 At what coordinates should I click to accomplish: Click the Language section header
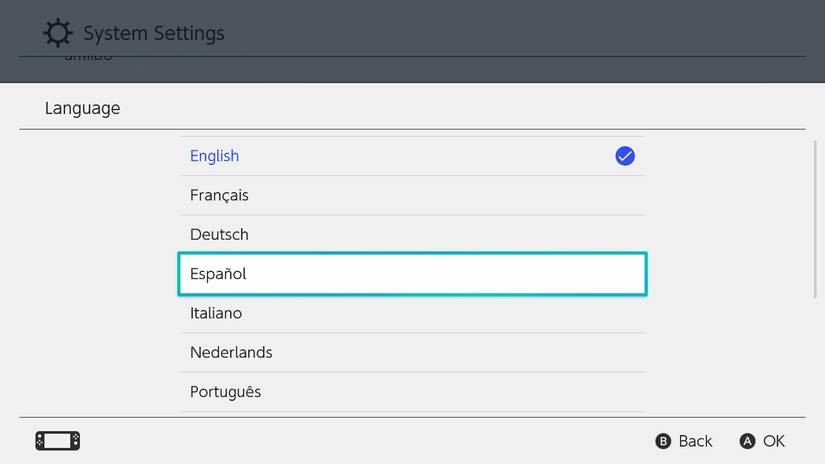click(x=82, y=108)
